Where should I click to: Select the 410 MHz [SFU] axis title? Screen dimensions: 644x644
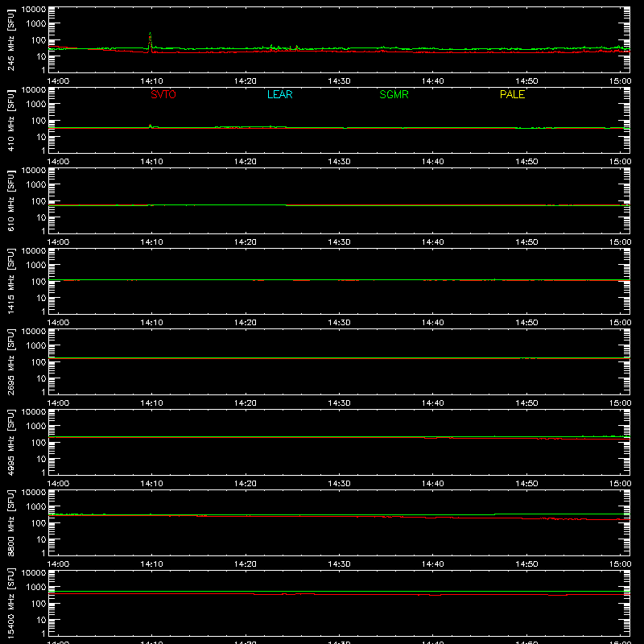[x=10, y=120]
